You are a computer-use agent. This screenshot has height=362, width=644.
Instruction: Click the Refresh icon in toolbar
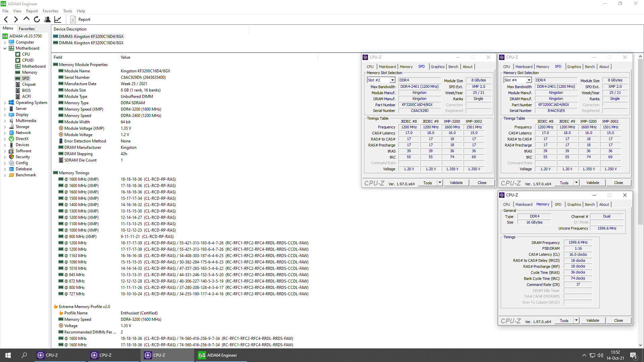(37, 19)
